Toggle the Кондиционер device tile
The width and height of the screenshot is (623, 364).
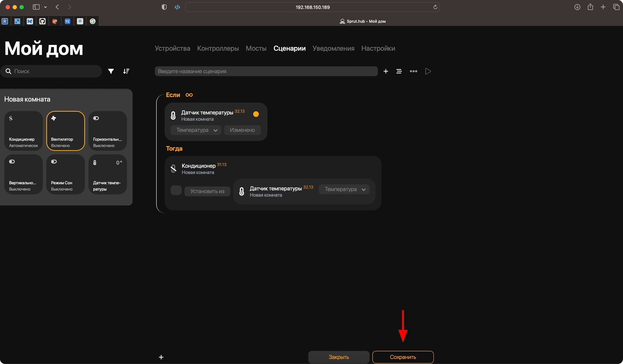tap(23, 131)
